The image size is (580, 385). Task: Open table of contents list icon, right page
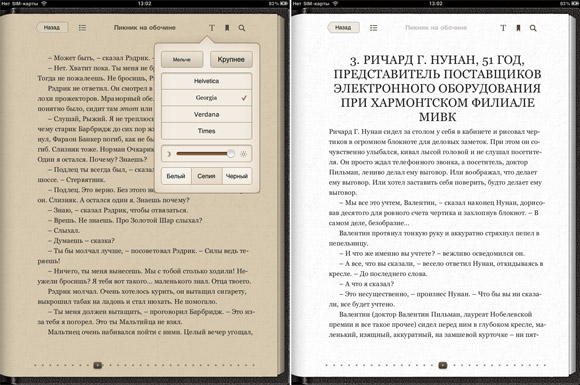coord(374,28)
